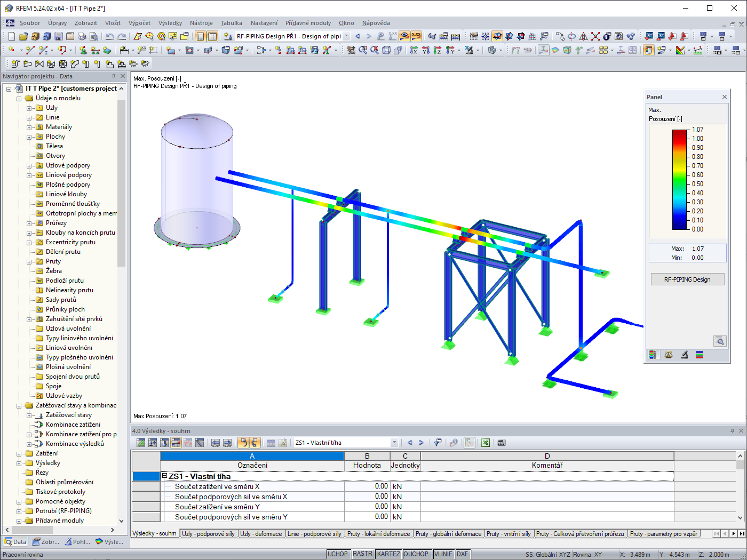Save the current model
Image resolution: width=747 pixels, height=560 pixels.
58,36
